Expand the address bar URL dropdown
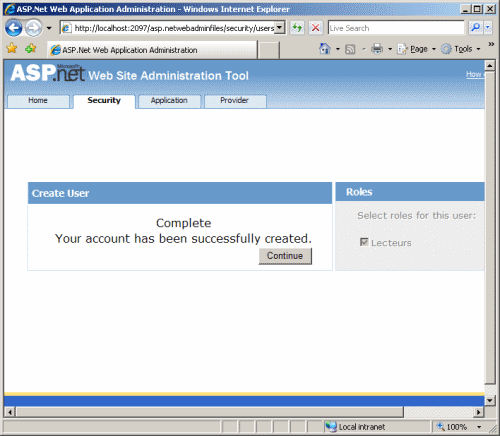 (x=280, y=28)
